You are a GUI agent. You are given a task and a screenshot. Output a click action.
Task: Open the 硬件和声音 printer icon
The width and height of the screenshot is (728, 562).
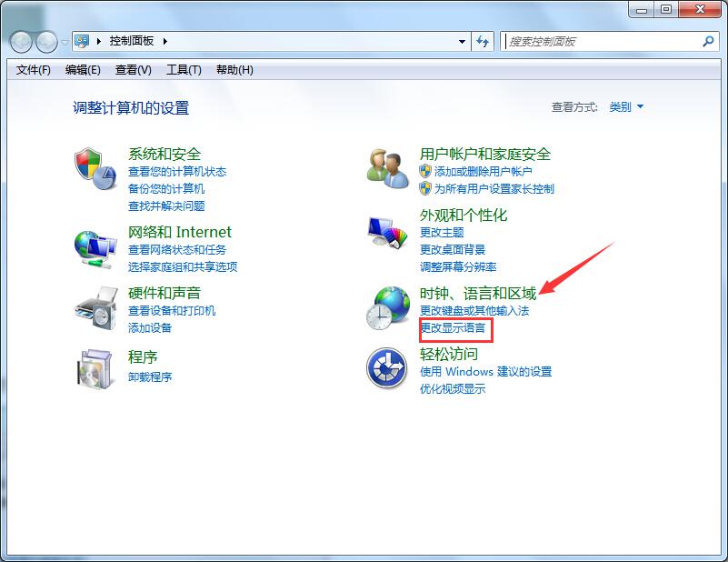coord(96,308)
